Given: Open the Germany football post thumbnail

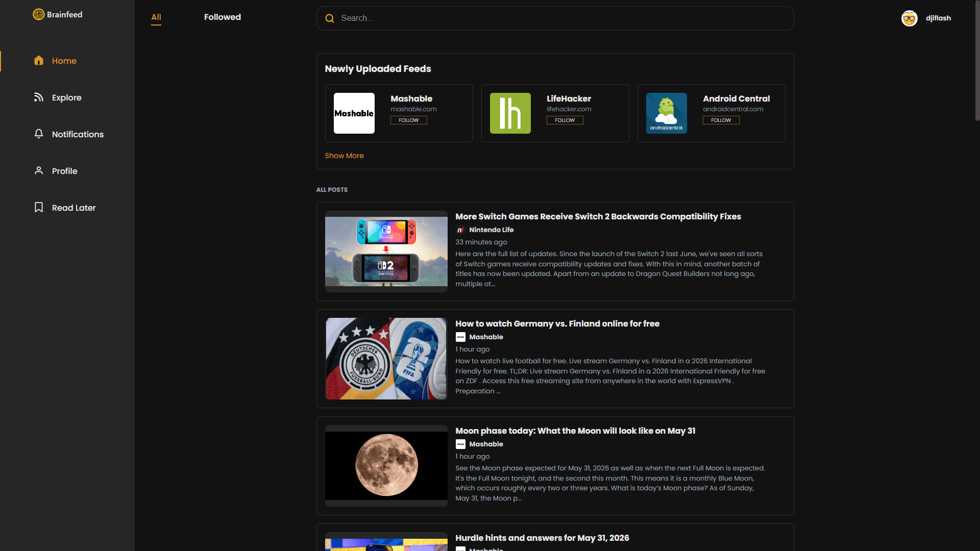Looking at the screenshot, I should 386,359.
